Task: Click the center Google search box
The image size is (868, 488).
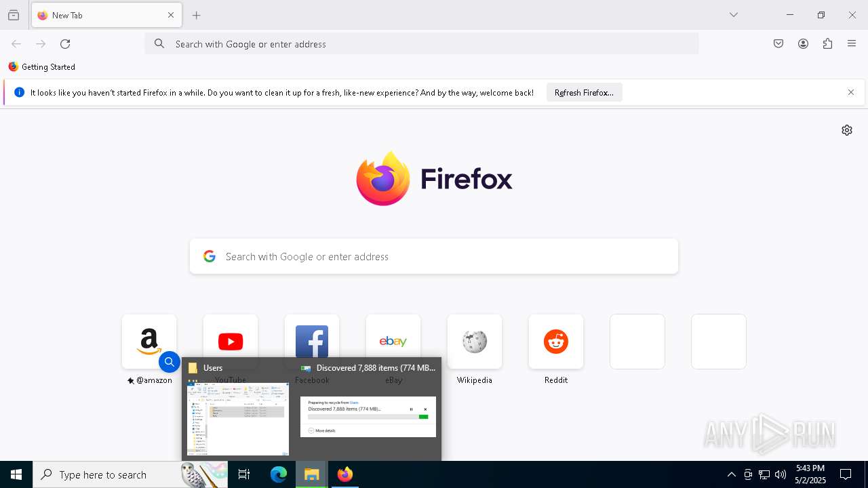Action: coord(434,256)
